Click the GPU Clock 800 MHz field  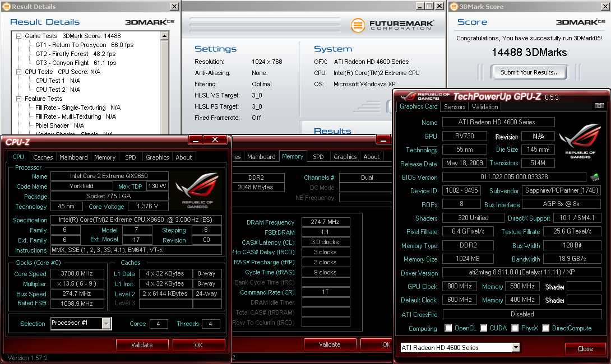(x=460, y=286)
